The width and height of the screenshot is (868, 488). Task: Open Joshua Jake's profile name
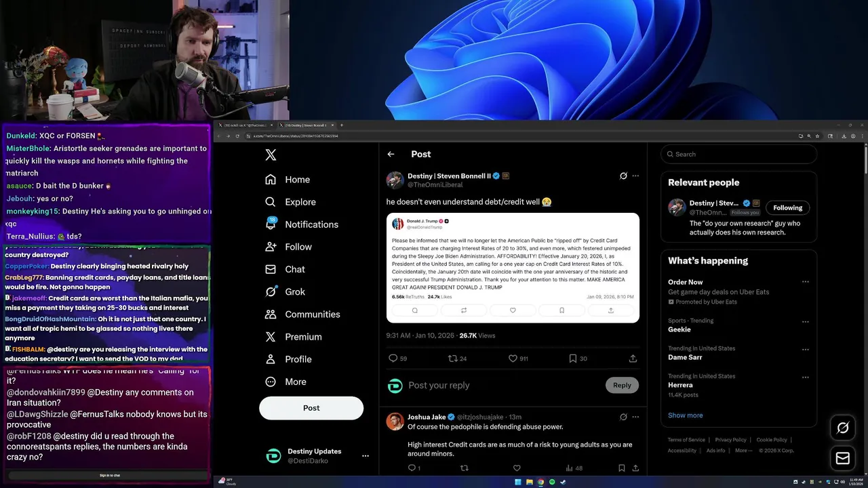pos(427,417)
